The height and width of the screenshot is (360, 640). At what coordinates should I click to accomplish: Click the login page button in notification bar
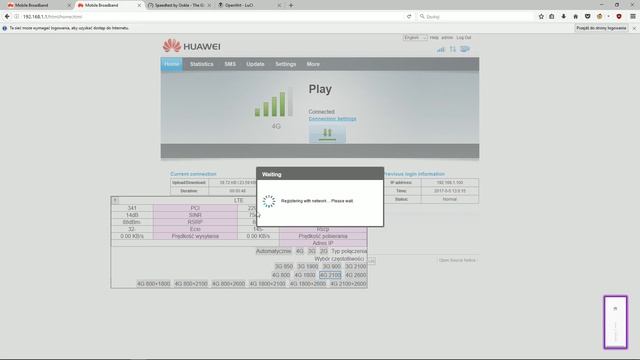point(601,28)
